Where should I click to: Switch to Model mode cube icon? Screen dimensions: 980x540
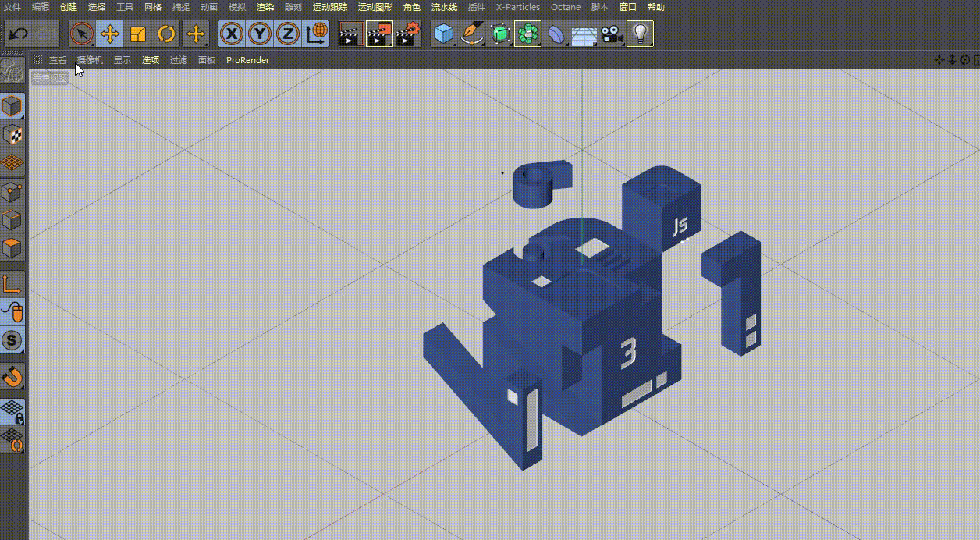[x=12, y=106]
